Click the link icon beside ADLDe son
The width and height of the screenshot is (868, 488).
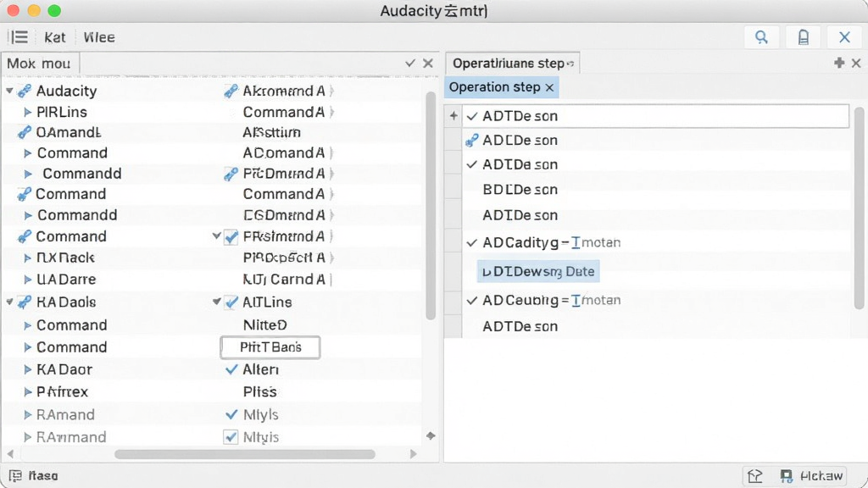point(471,141)
